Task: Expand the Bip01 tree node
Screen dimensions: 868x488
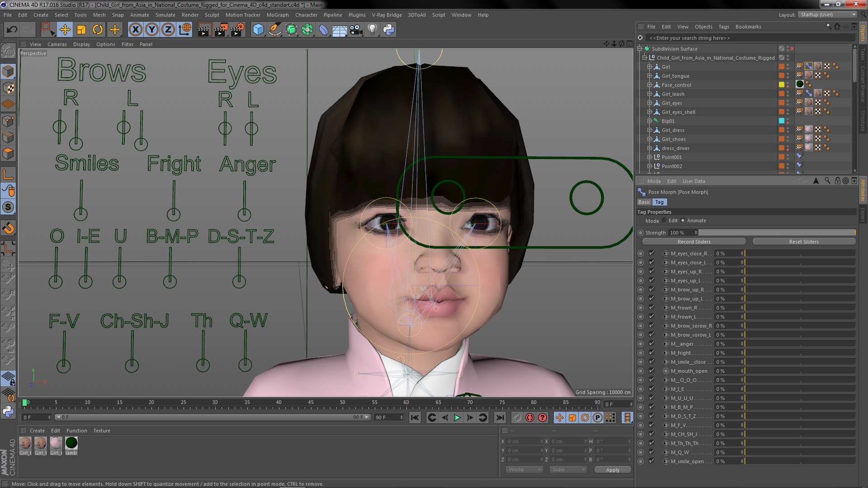Action: [650, 121]
